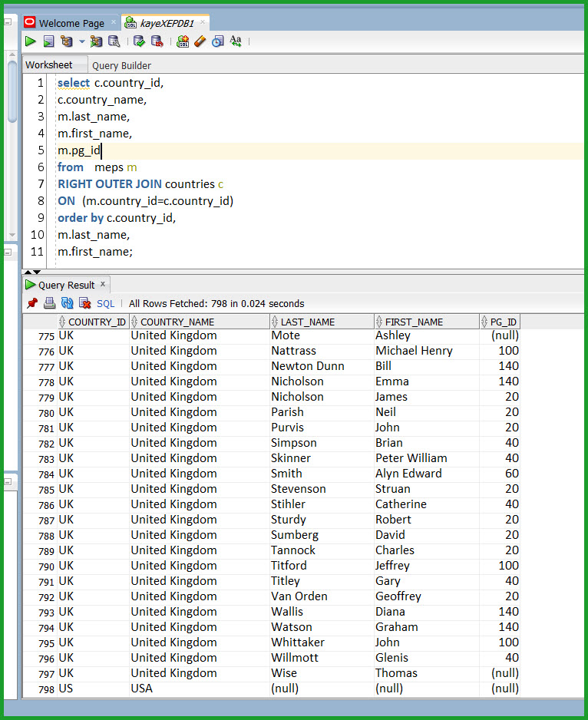This screenshot has height=720, width=588.
Task: Click the 'select' keyword on line 1
Action: (74, 83)
